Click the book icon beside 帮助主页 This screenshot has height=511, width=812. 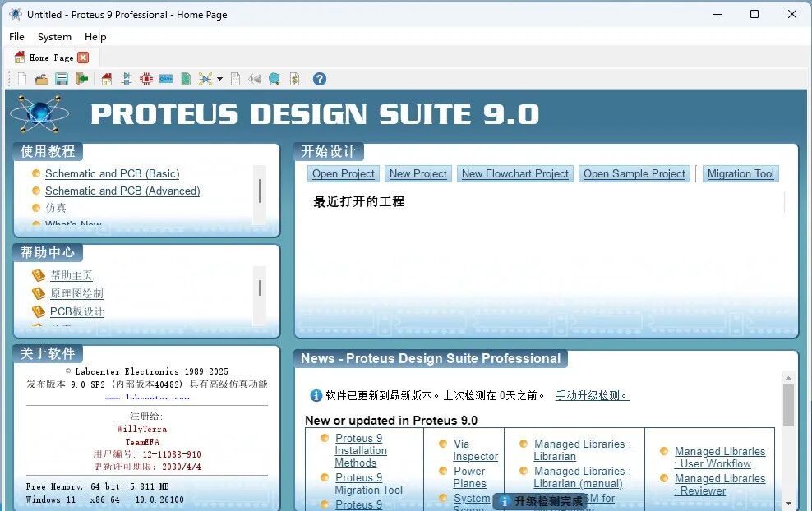point(39,275)
